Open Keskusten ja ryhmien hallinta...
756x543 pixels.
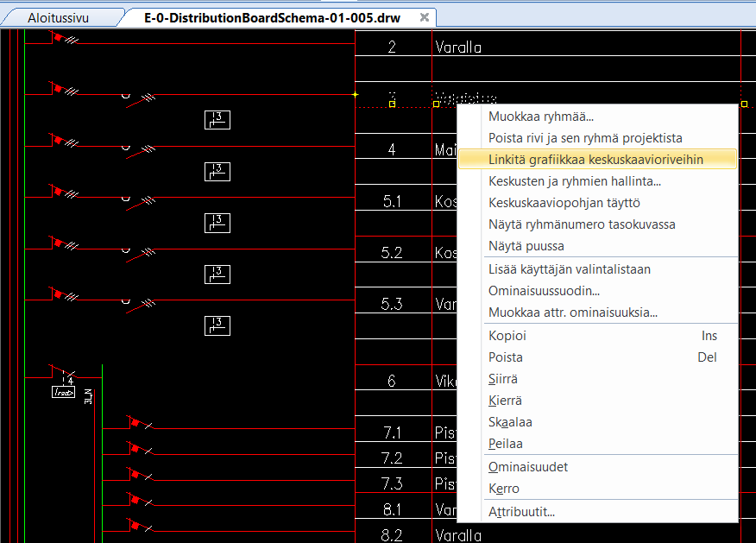pos(575,181)
